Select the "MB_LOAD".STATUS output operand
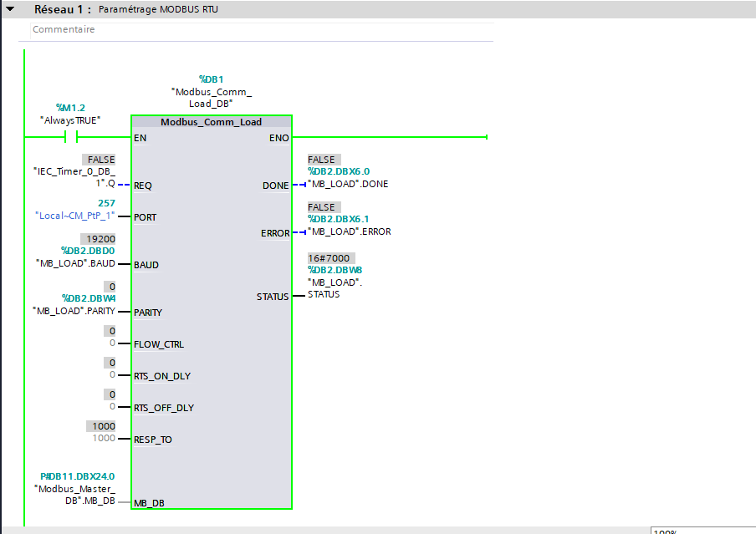Image resolution: width=756 pixels, height=534 pixels. click(x=335, y=288)
